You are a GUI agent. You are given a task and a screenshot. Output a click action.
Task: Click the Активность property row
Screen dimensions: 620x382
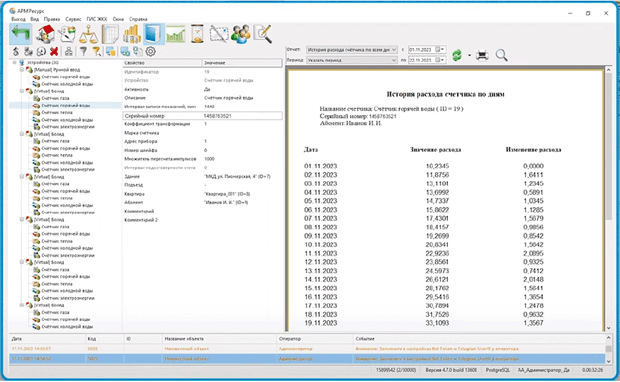point(202,89)
